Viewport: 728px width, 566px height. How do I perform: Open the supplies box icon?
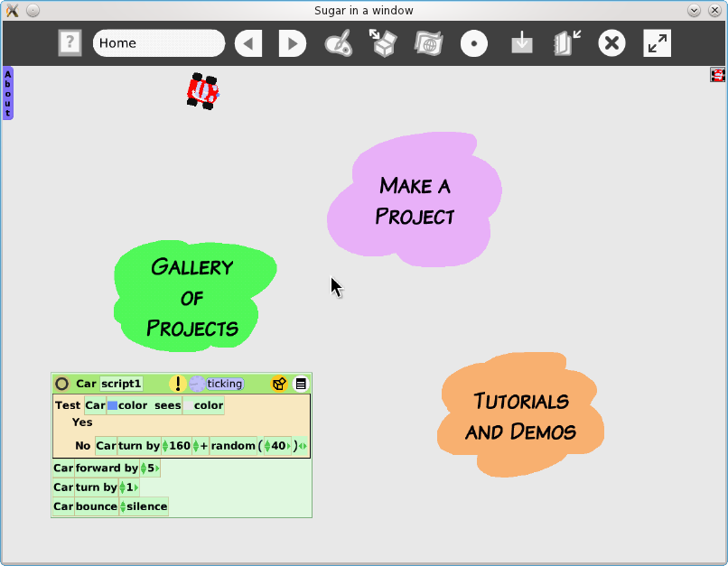(x=384, y=43)
